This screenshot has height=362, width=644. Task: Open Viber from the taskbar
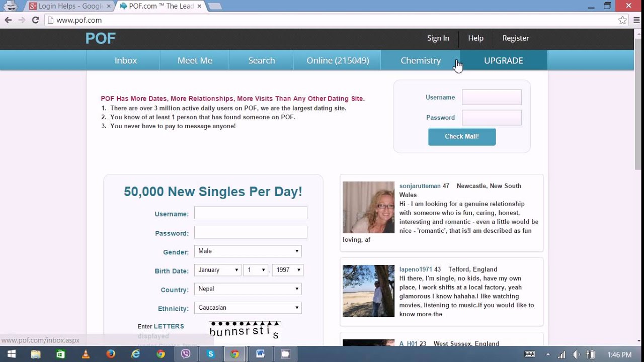(x=186, y=354)
